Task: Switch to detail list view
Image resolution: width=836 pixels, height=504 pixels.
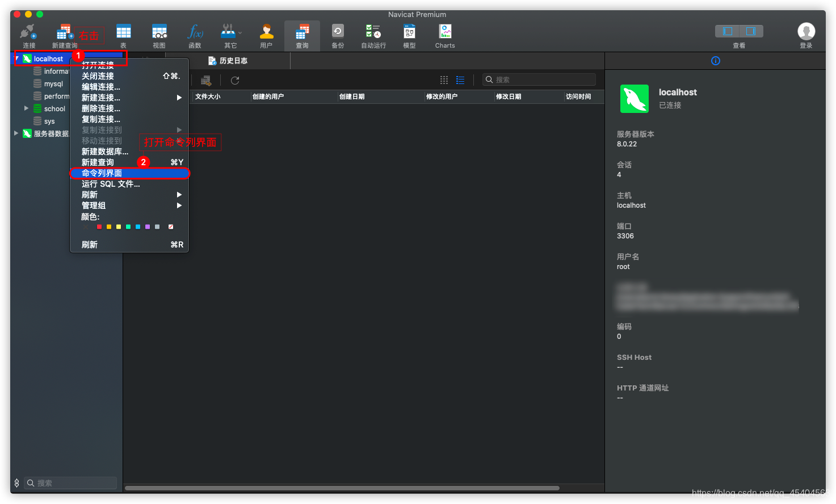Action: click(x=460, y=80)
